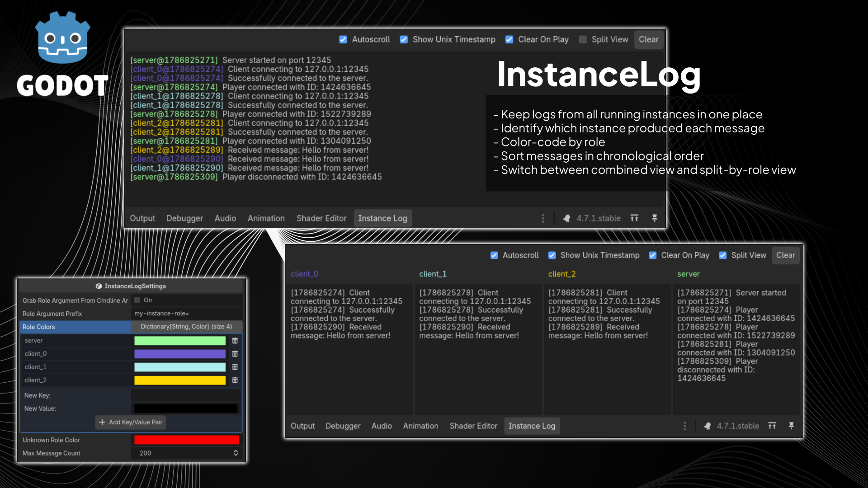Open the Animation tab in the split-view panel
868x488 pixels.
420,426
